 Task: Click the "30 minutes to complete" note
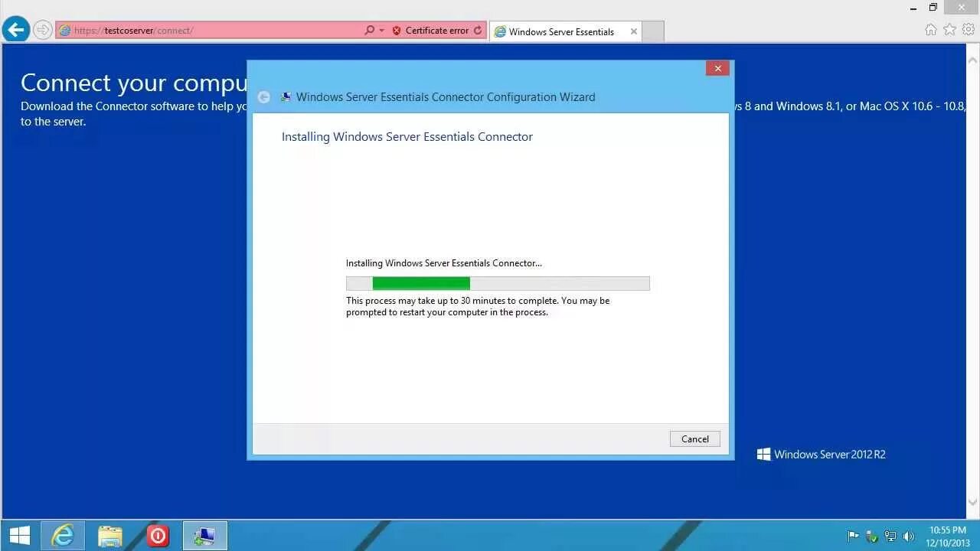(478, 306)
